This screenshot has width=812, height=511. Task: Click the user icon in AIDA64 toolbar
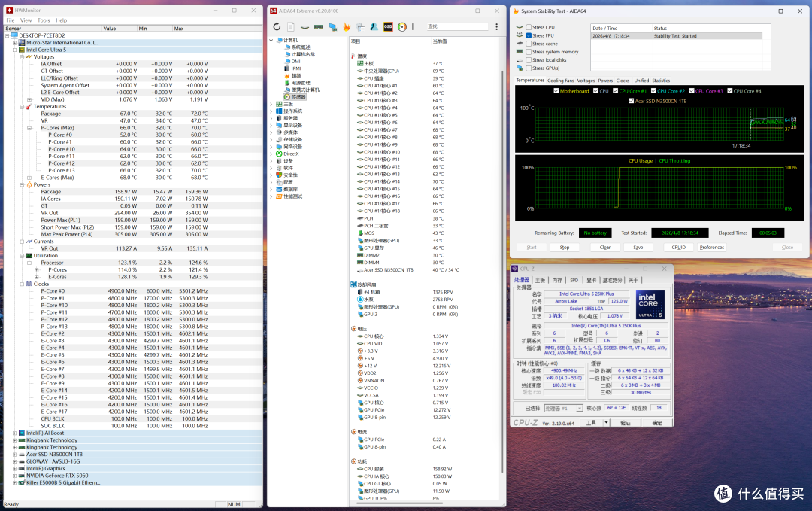(374, 26)
